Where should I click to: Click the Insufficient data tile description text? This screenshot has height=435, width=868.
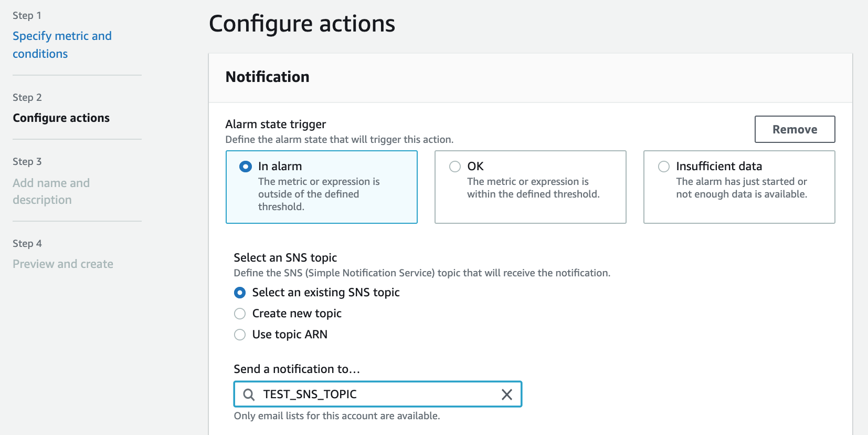tap(741, 188)
